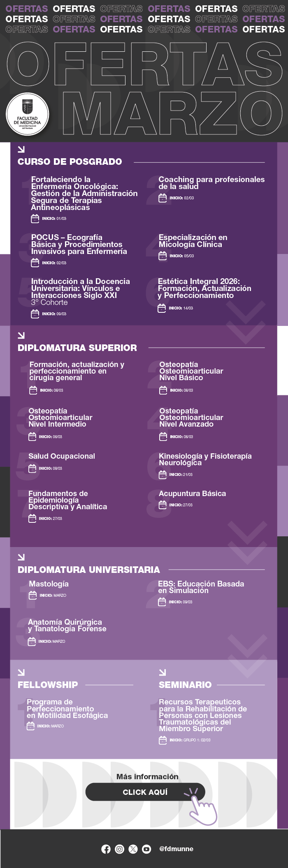Click the hand pointer icon beside Click Aquí
The image size is (288, 868).
(x=202, y=806)
